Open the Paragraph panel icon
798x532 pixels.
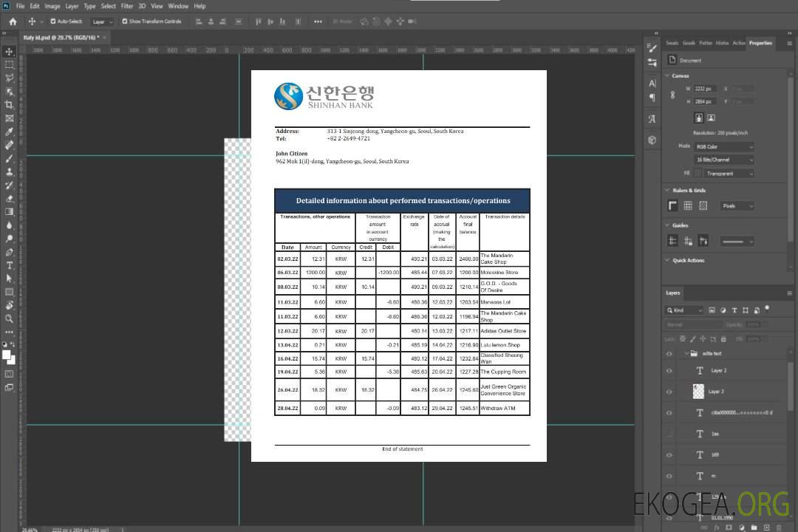point(652,98)
